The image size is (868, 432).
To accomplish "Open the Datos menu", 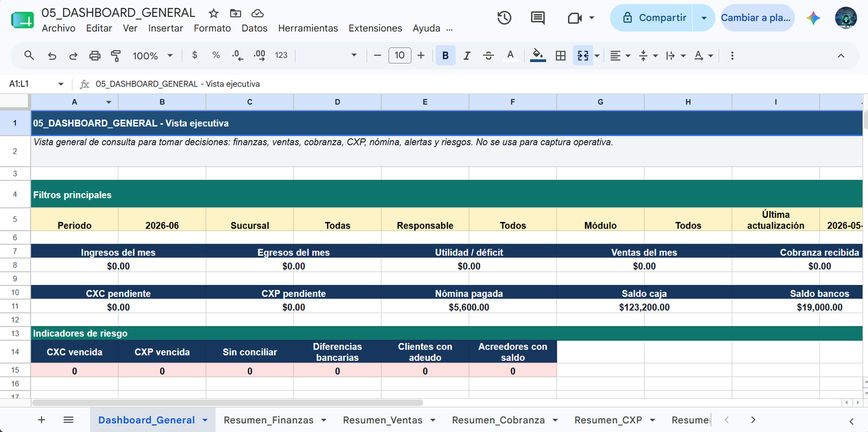I will 254,28.
